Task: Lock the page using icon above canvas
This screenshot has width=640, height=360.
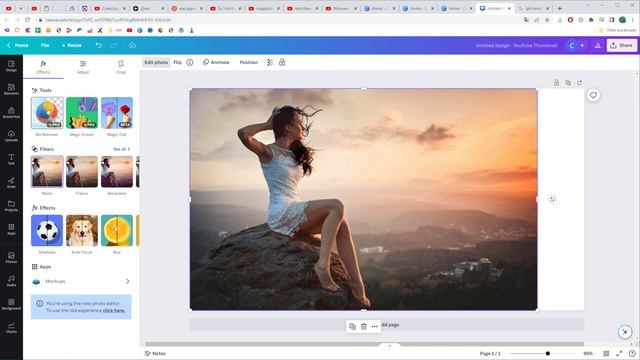Action: [x=556, y=82]
